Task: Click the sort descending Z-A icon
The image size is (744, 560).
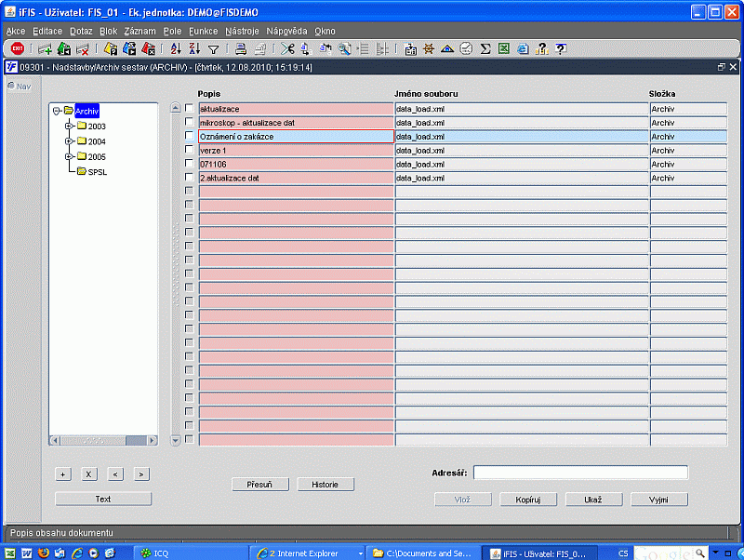Action: 194,48
